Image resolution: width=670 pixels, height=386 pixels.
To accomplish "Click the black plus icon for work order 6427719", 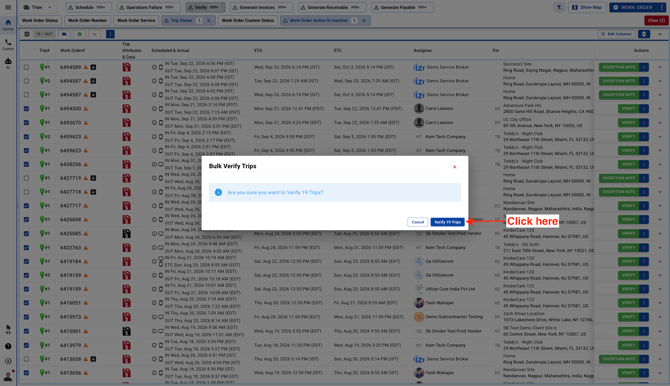I will coord(93,178).
